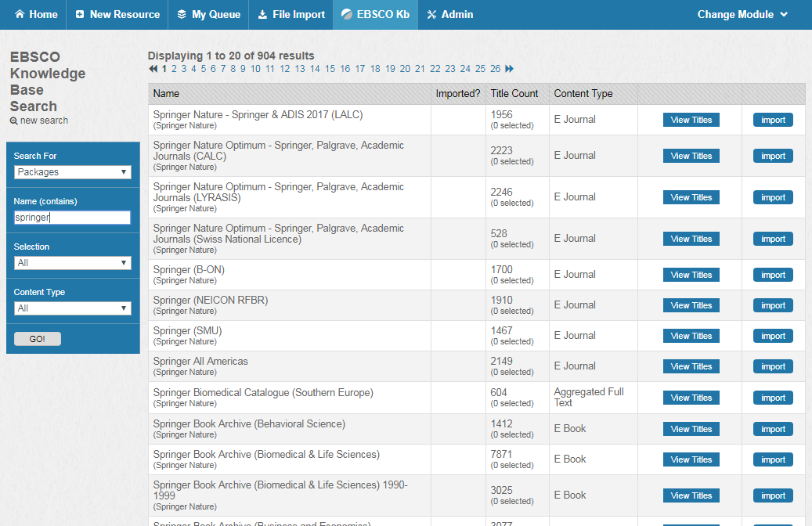Go to results page 10
Viewport: 812px width, 526px height.
pos(255,69)
